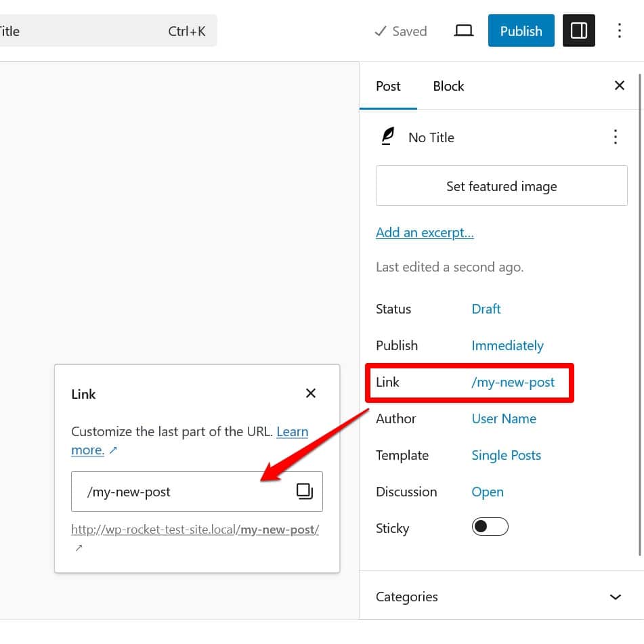Copy the permalink using the copy icon
The image size is (644, 644).
tap(304, 491)
